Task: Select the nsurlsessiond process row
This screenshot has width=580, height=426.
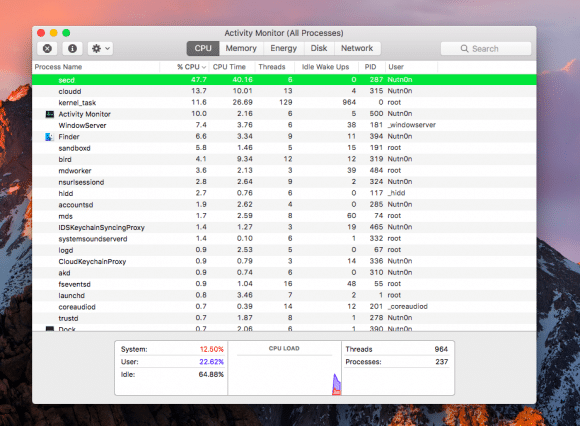Action: 284,182
